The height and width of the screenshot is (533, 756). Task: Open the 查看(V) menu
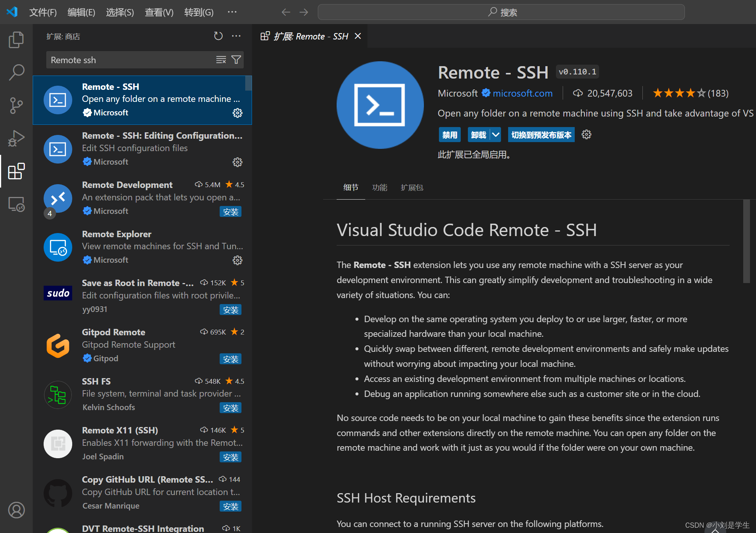pos(158,12)
